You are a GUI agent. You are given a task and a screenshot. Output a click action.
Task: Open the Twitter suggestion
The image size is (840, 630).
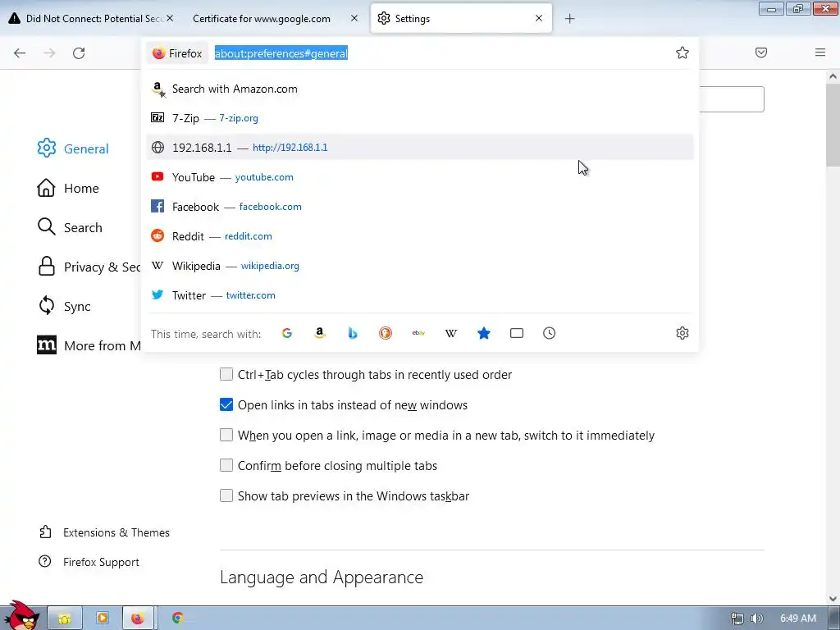[x=420, y=295]
